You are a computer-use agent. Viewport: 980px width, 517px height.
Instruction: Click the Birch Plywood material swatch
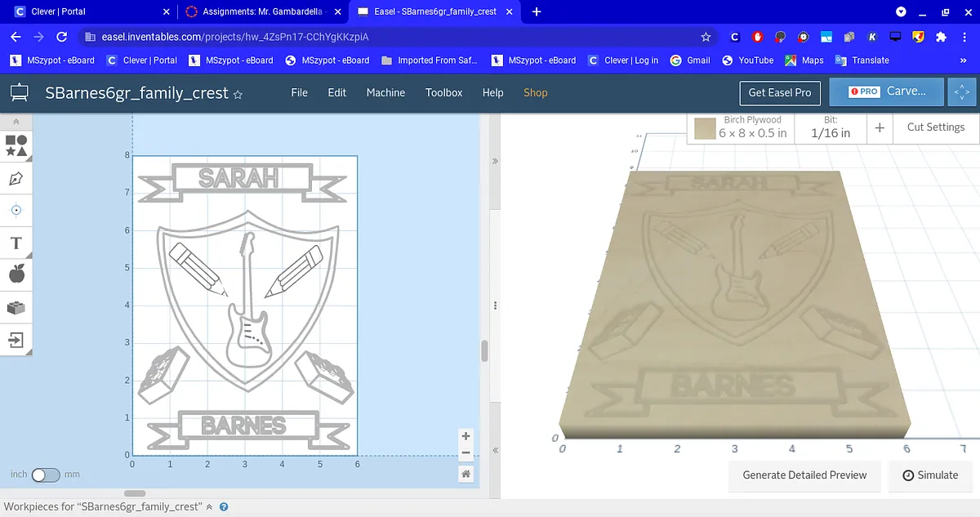(x=705, y=128)
